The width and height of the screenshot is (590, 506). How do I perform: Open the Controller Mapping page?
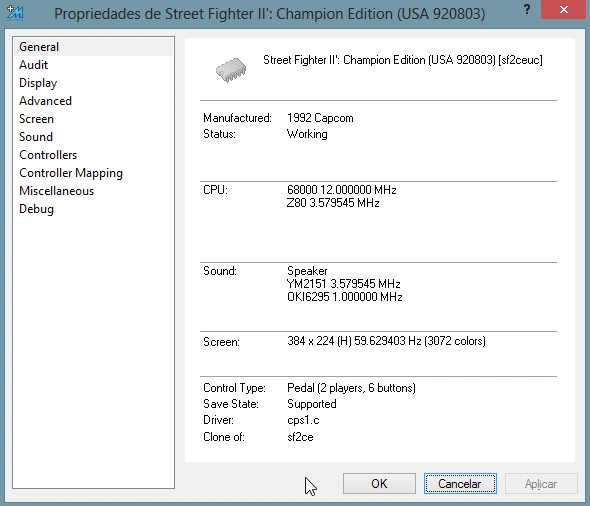(x=93, y=173)
